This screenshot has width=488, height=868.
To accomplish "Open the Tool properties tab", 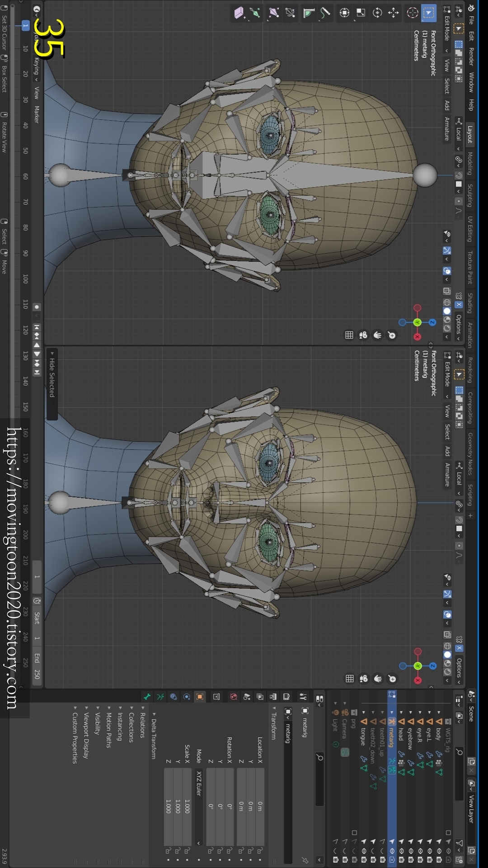I will pyautogui.click(x=303, y=697).
